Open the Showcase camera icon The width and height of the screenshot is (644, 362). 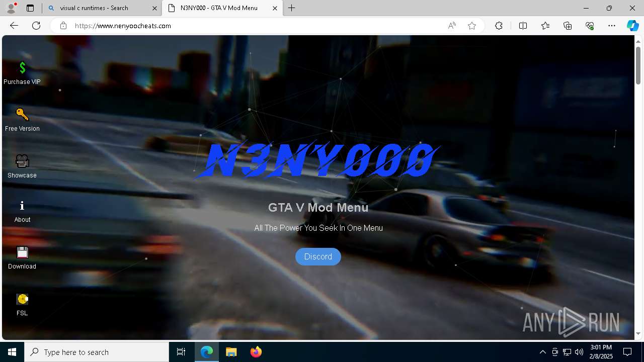point(22,161)
